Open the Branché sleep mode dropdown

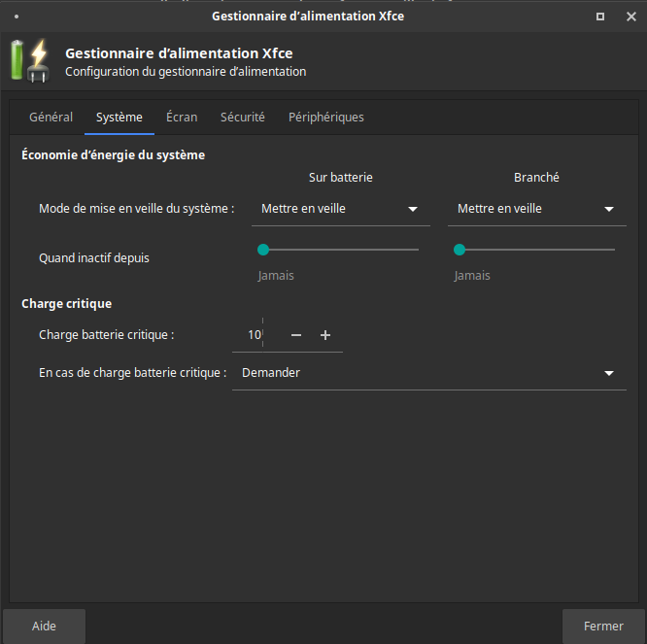tap(537, 209)
